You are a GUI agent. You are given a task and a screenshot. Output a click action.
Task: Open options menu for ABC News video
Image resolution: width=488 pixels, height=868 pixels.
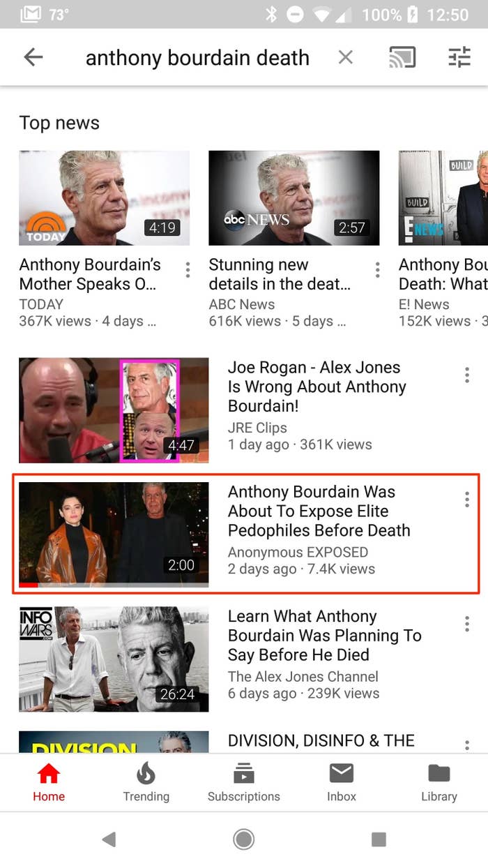[x=377, y=270]
